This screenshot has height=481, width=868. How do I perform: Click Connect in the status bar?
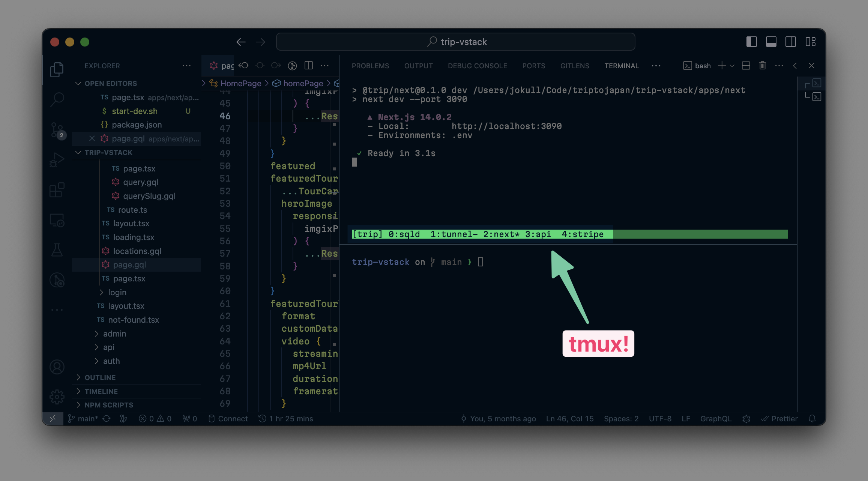coord(228,418)
